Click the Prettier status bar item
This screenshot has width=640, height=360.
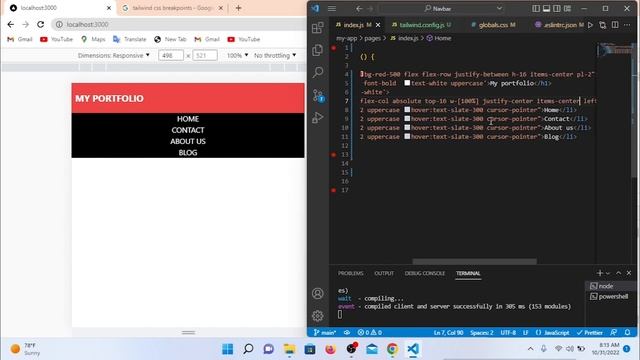(590, 332)
